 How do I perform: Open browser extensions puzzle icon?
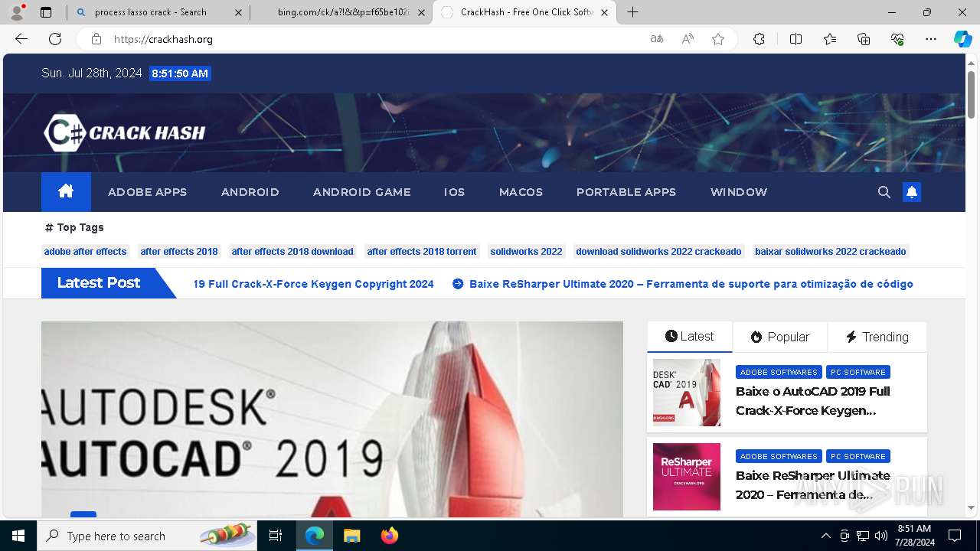(759, 39)
